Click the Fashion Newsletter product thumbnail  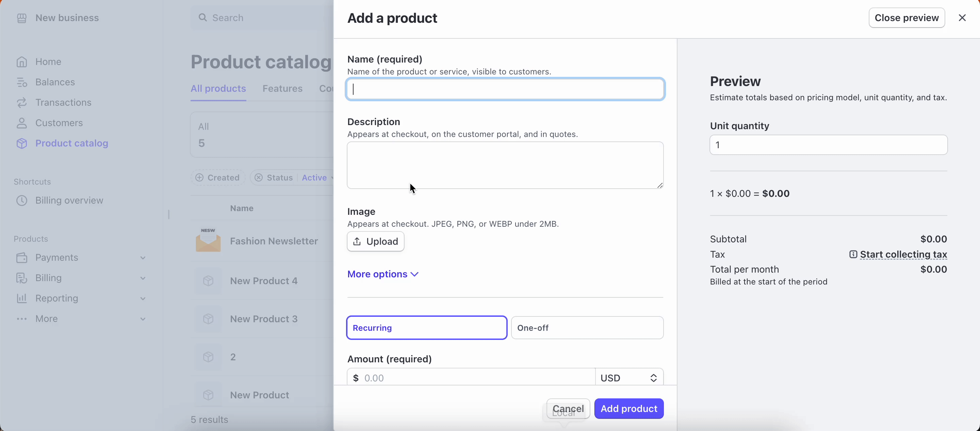click(208, 241)
